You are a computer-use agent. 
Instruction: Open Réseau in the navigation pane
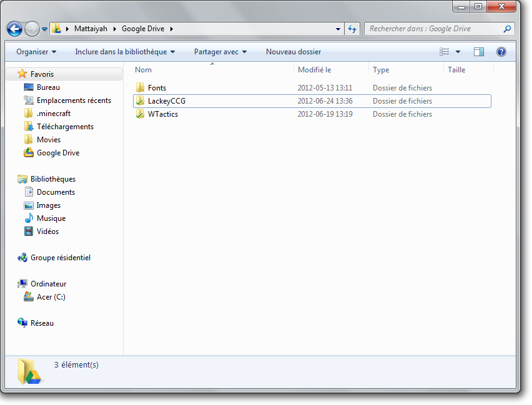pyautogui.click(x=42, y=323)
